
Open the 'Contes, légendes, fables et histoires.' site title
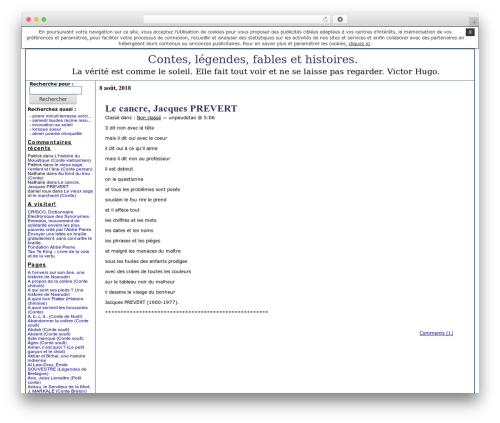tap(252, 59)
